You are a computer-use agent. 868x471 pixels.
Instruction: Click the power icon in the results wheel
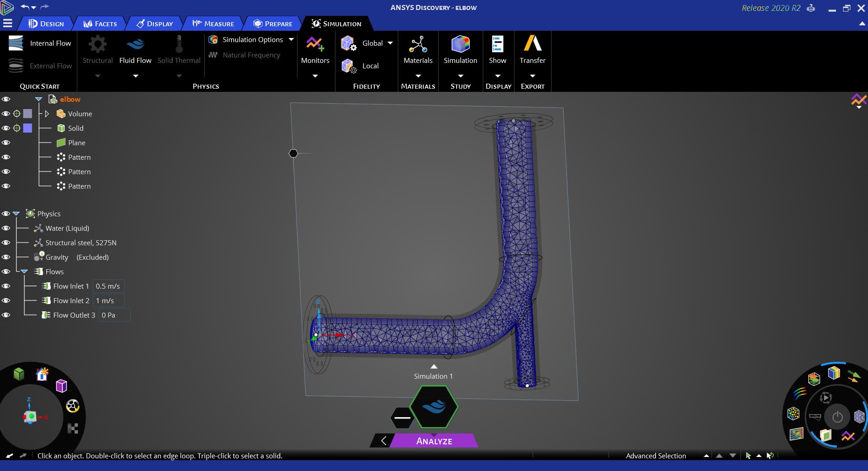tap(837, 417)
